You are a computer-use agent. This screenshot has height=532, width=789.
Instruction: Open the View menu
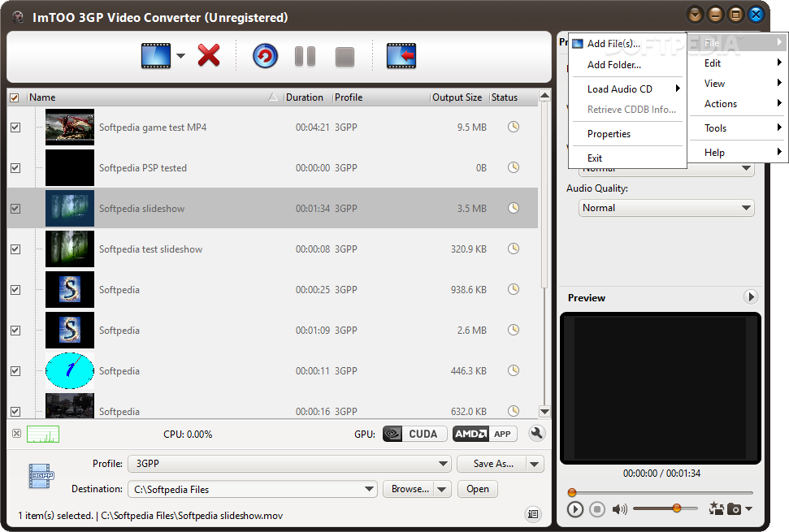tap(739, 84)
